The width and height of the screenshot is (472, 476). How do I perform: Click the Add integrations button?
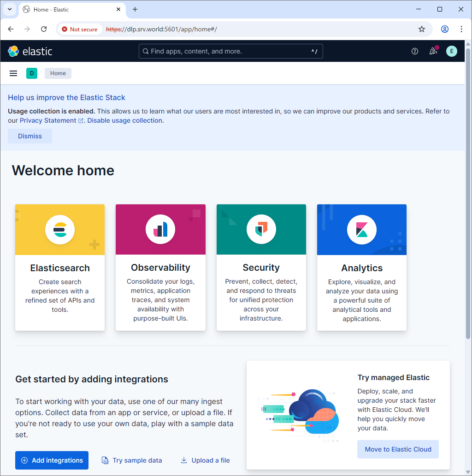(x=52, y=460)
